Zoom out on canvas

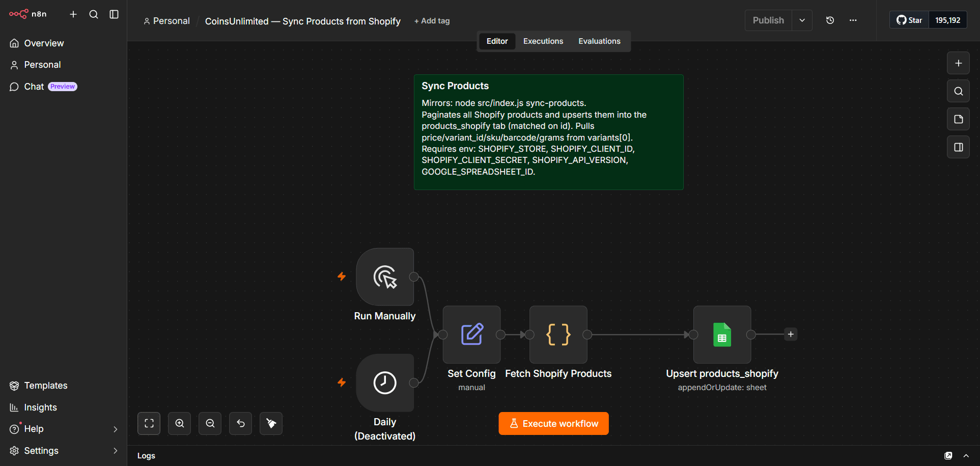210,424
